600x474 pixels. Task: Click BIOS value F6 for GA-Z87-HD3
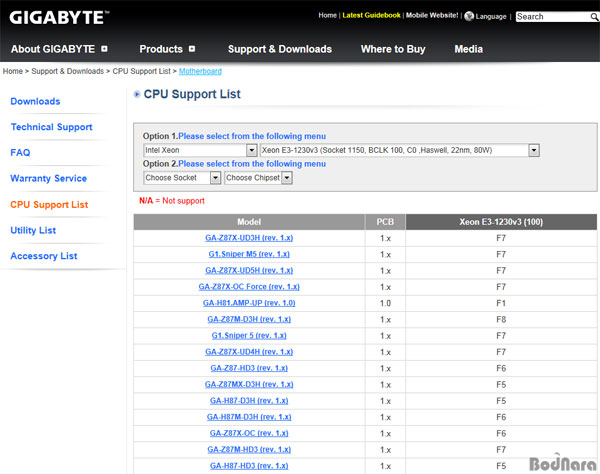click(501, 368)
